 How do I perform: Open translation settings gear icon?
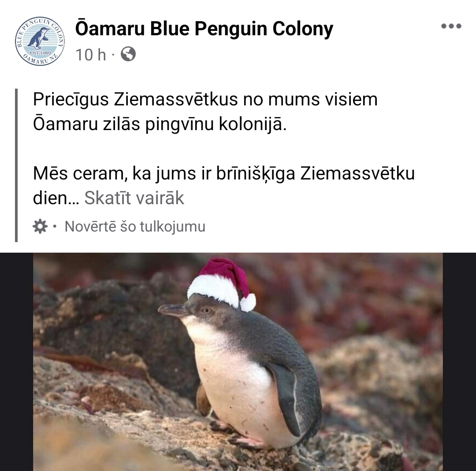[x=40, y=226]
